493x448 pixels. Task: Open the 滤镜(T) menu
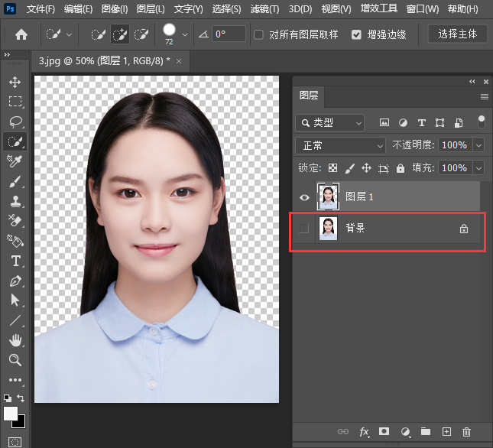click(264, 9)
